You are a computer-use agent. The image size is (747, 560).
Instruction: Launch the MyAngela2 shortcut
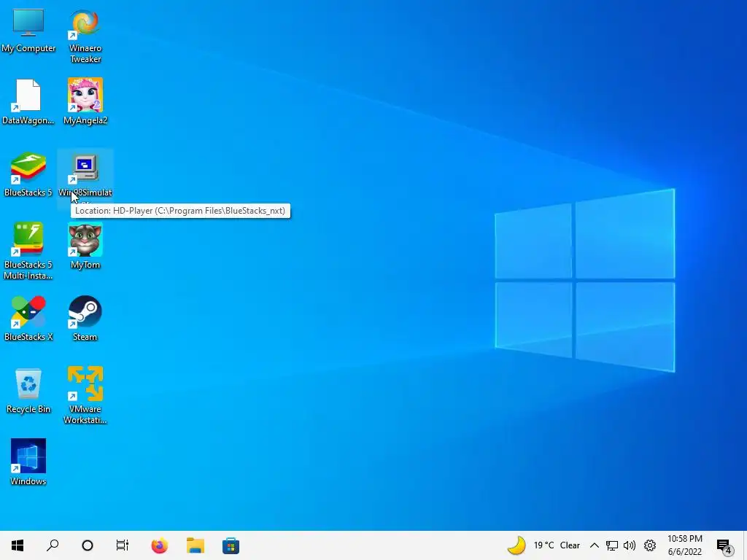[85, 102]
